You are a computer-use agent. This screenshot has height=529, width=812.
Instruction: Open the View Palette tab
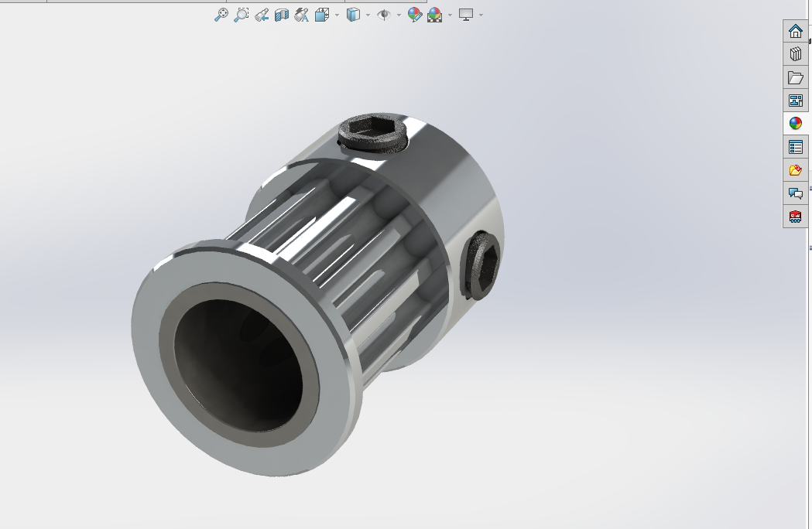point(796,100)
